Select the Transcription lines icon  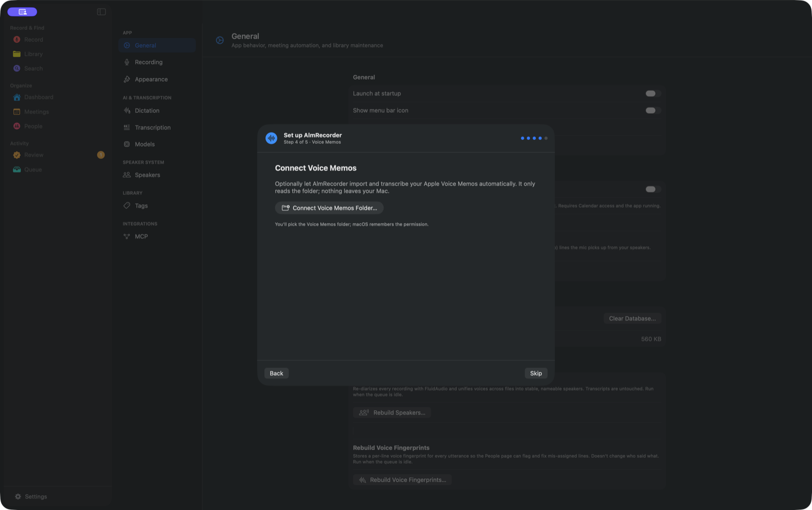[x=127, y=127]
